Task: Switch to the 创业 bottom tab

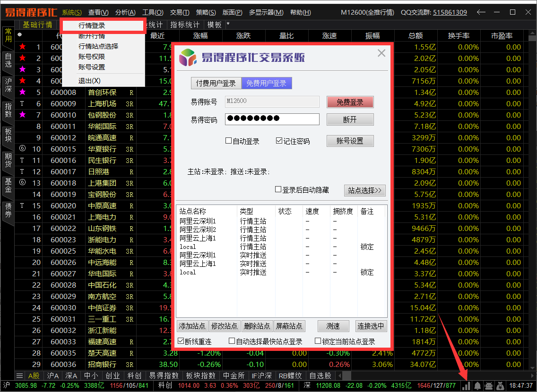Action: pos(113,375)
